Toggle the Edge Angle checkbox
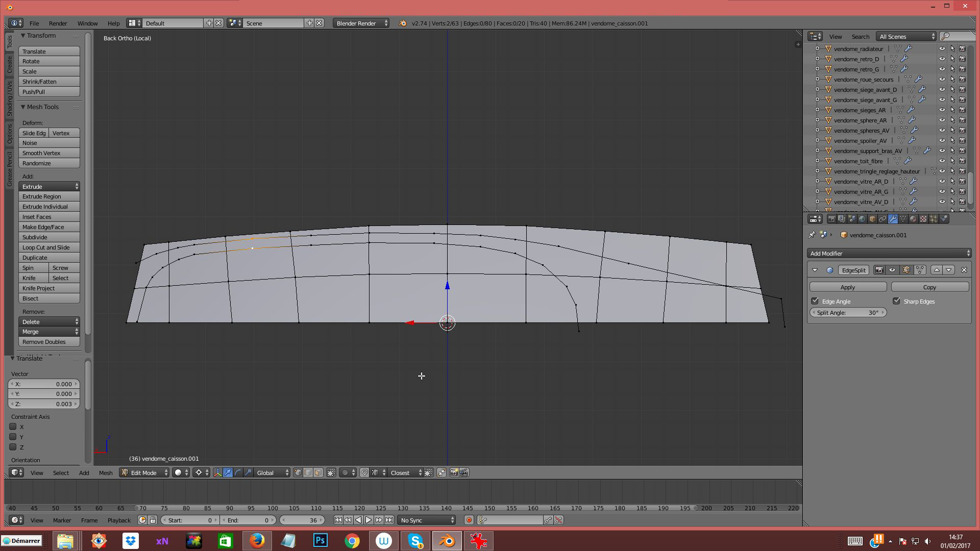 tap(815, 301)
